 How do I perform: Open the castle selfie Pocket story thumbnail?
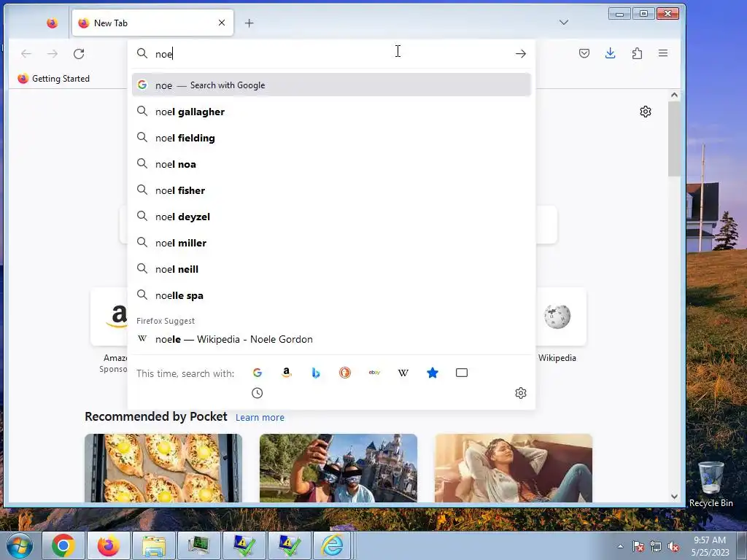338,467
